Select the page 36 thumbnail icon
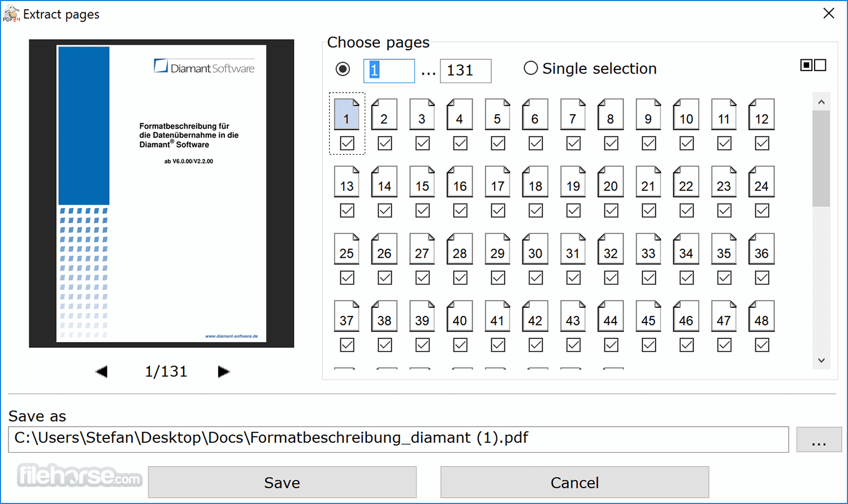This screenshot has height=504, width=848. pyautogui.click(x=762, y=249)
